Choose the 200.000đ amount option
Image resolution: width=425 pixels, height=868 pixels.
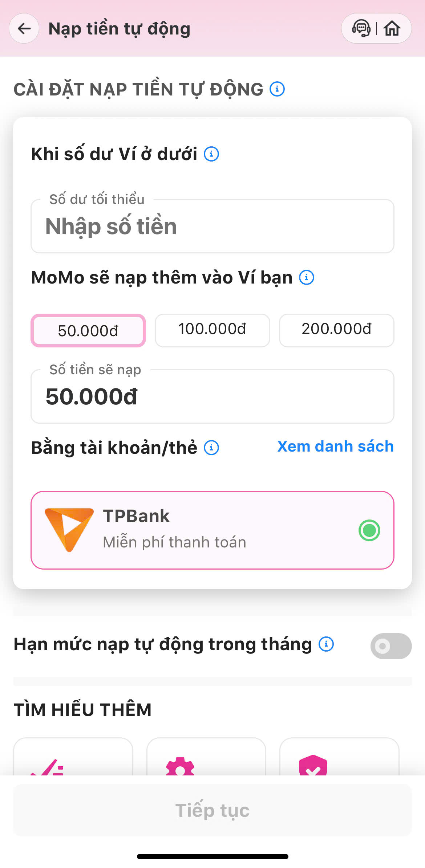coord(336,330)
